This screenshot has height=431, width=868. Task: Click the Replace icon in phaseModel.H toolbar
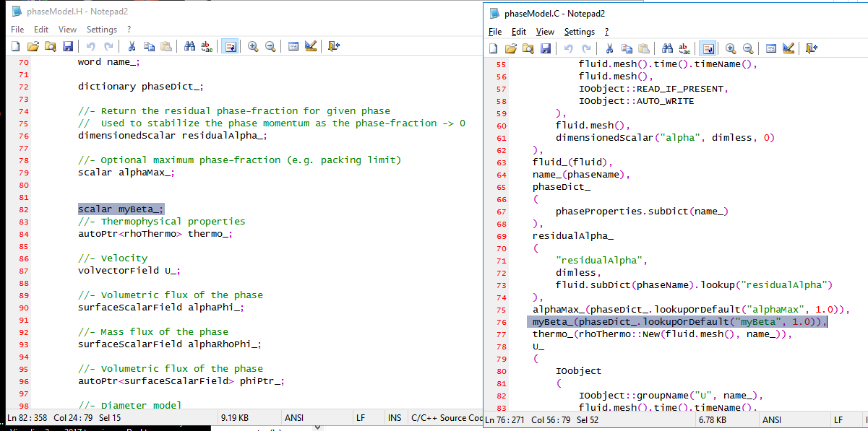(207, 46)
